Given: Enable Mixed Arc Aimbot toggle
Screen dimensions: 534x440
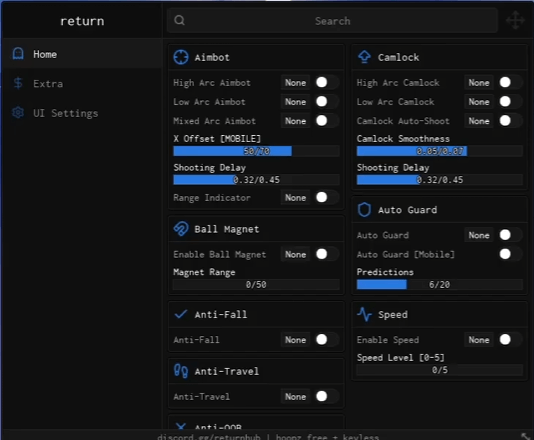Looking at the screenshot, I should tap(327, 121).
